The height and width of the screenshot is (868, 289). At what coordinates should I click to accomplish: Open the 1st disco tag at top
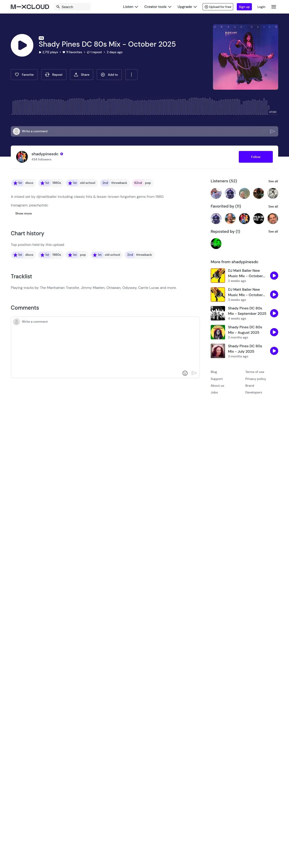pos(24,183)
